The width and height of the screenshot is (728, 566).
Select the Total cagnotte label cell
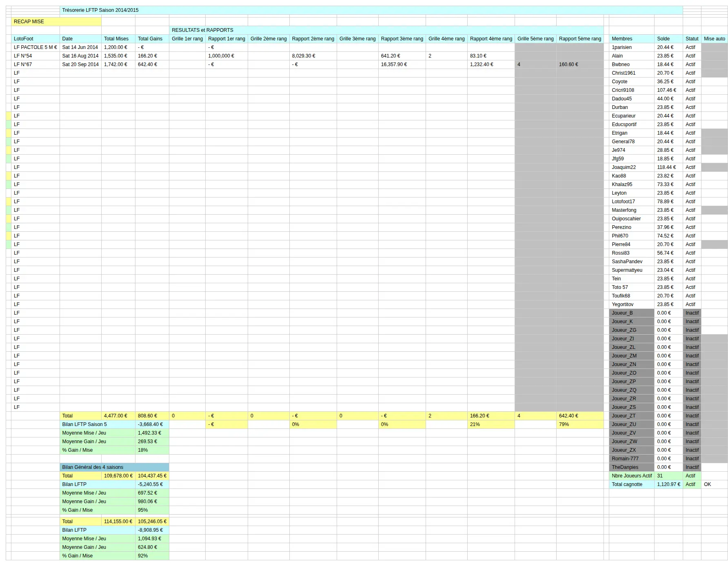[632, 484]
